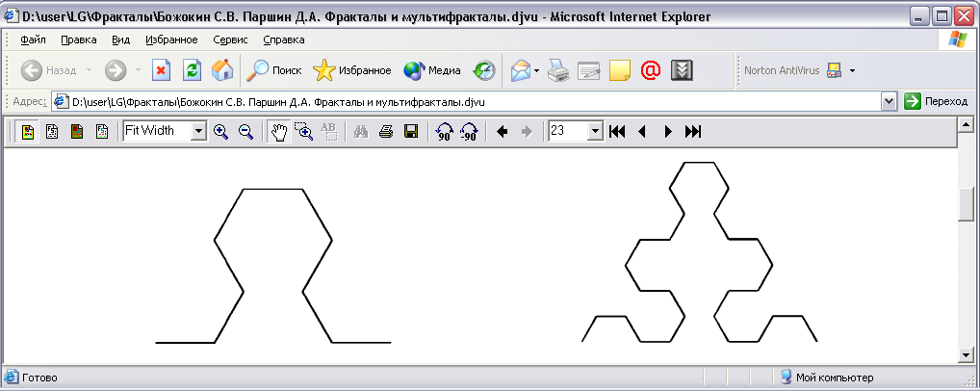Open the Вид menu
The image size is (980, 391).
120,40
